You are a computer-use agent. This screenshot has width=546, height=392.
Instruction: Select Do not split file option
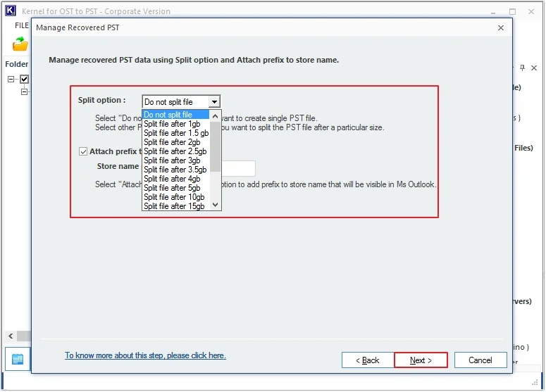pyautogui.click(x=176, y=115)
